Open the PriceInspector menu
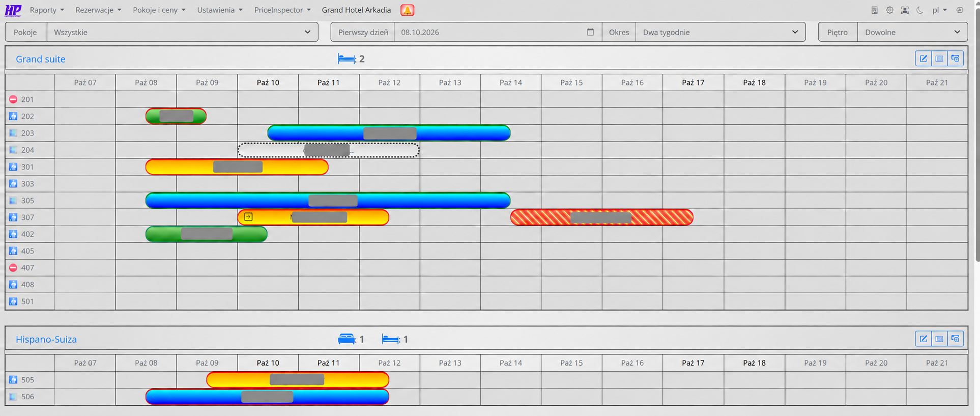 282,10
